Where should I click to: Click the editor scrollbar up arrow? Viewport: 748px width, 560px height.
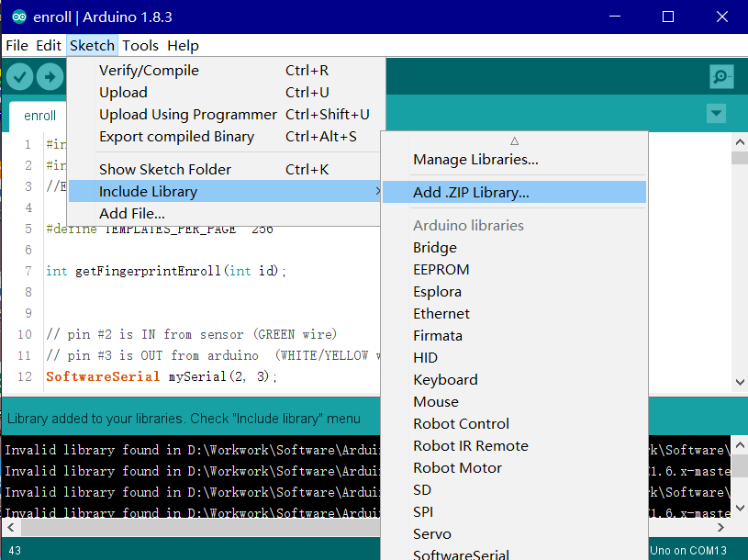(x=739, y=141)
